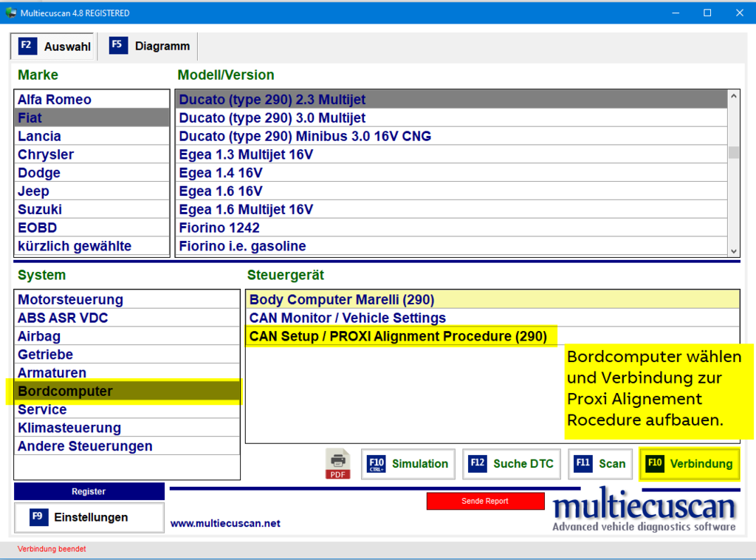The width and height of the screenshot is (756, 560).
Task: Choose Klimasteuerung system
Action: [127, 428]
